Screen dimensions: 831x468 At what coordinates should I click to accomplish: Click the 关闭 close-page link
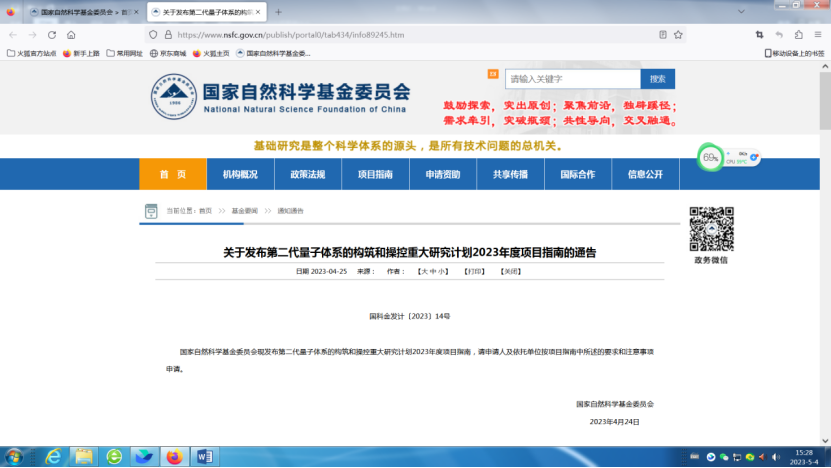(510, 271)
